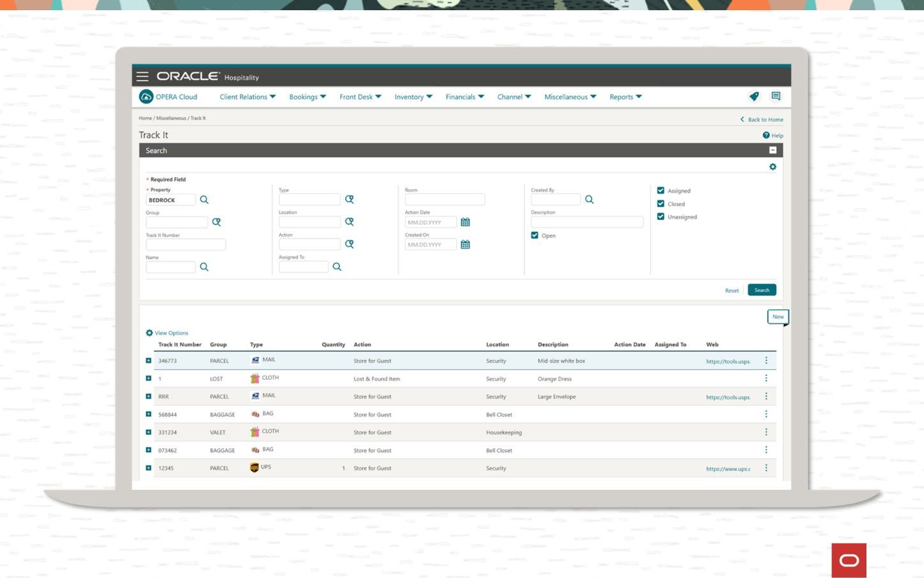Open the Reports menu
This screenshot has height=578, width=924.
coord(625,97)
